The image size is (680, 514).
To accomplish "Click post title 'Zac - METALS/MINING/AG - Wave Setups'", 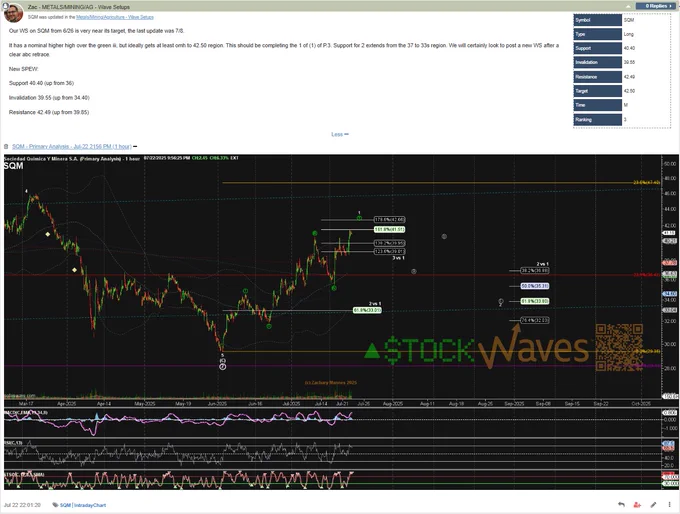I will (x=78, y=7).
